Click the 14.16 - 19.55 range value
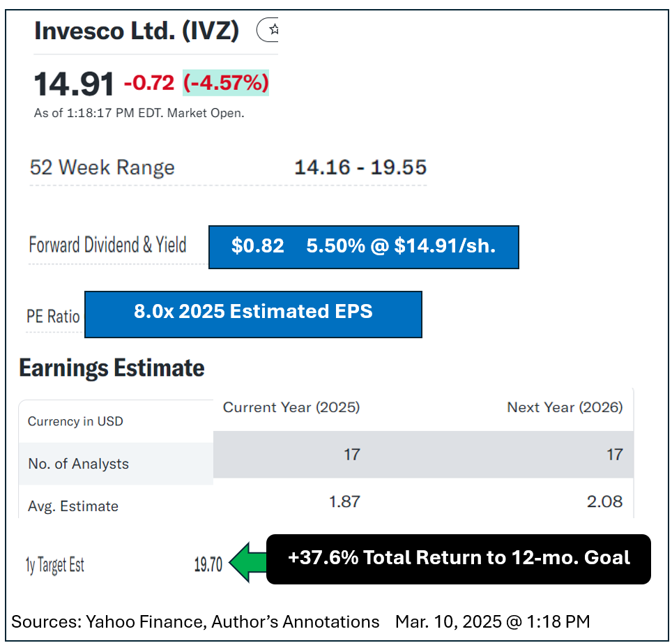672x643 pixels. click(x=360, y=167)
